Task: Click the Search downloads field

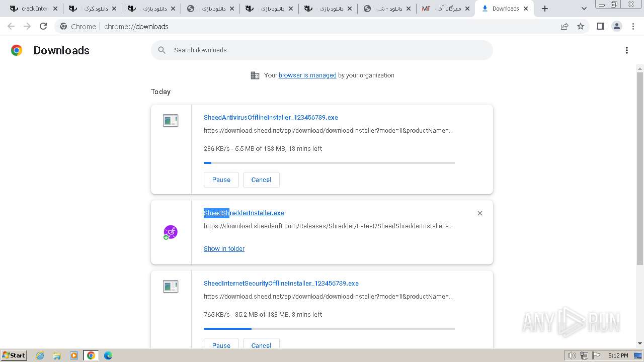Action: tap(322, 50)
